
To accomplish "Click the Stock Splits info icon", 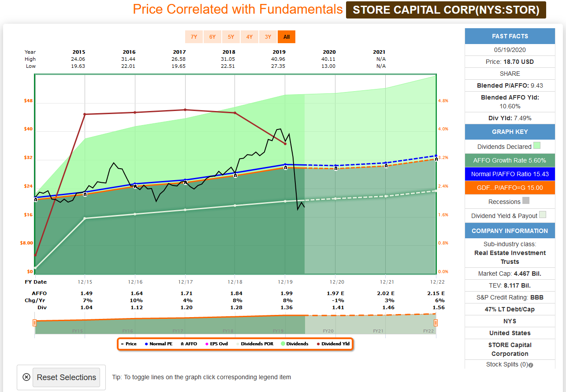I will [x=531, y=365].
